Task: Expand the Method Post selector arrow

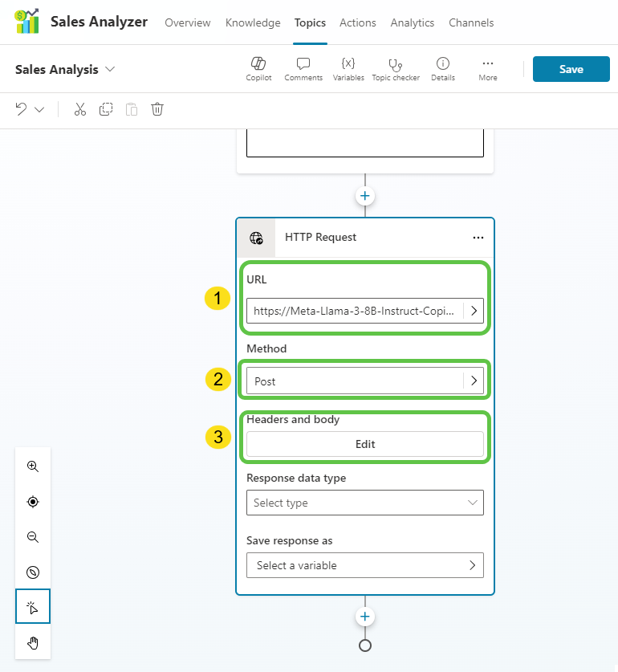Action: [474, 381]
